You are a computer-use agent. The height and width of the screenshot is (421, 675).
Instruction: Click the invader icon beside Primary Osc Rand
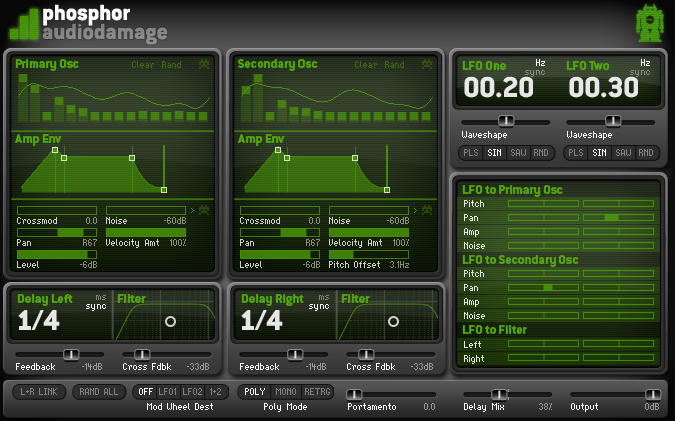[205, 66]
